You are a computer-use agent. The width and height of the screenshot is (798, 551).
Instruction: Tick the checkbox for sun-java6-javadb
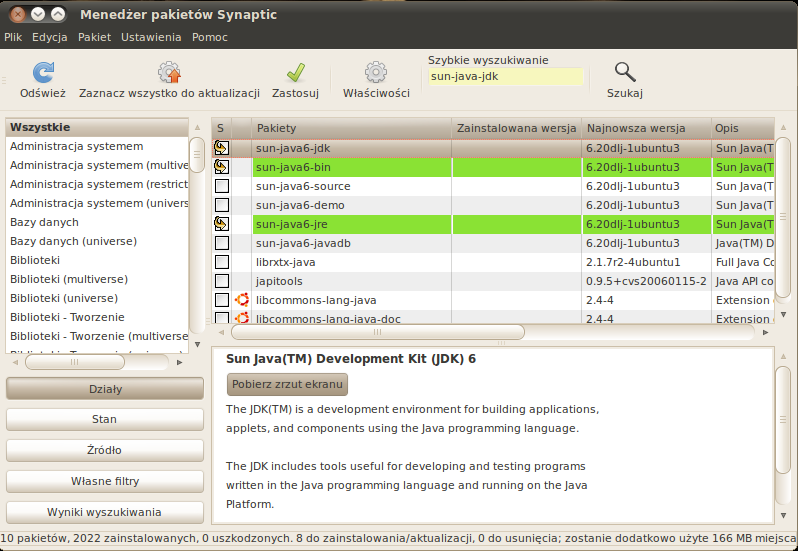tap(221, 243)
